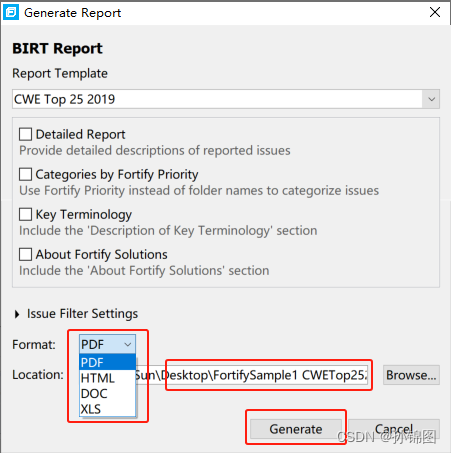Click the 'Use Fortify Priority instead of folder names' description
This screenshot has height=453, width=451.
pos(199,190)
